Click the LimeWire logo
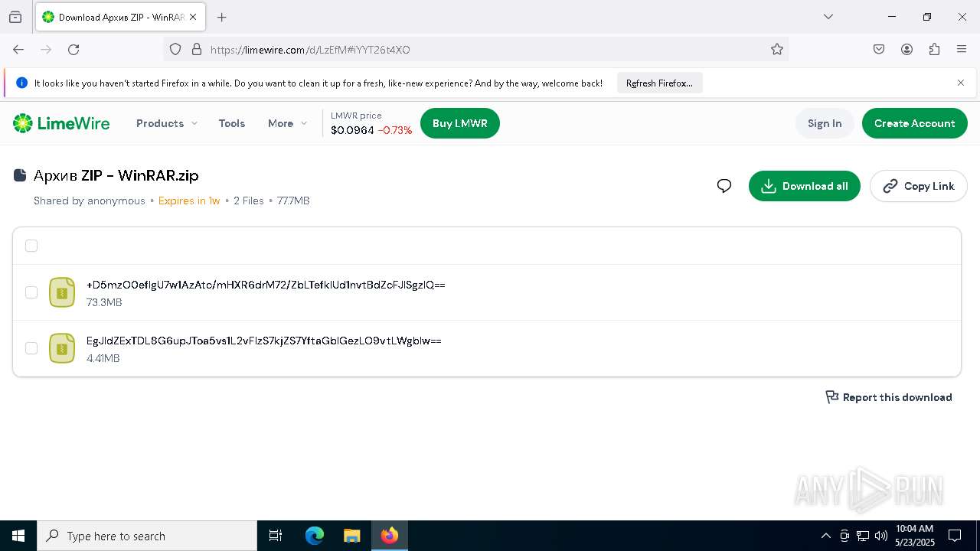Image resolution: width=980 pixels, height=551 pixels. coord(61,123)
